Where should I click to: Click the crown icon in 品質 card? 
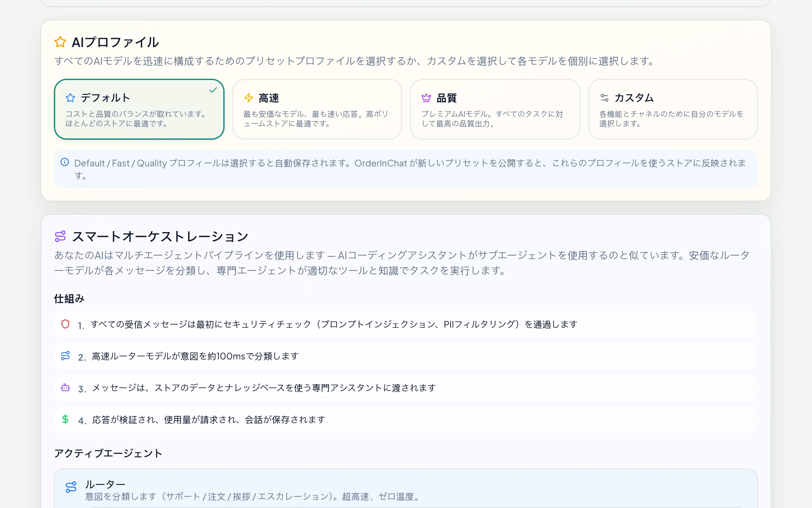426,98
